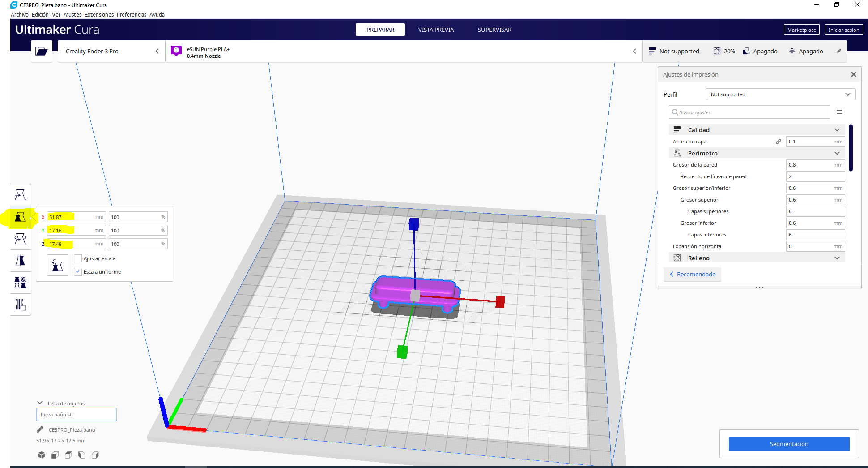
Task: Collapse the material configuration selector
Action: point(634,51)
